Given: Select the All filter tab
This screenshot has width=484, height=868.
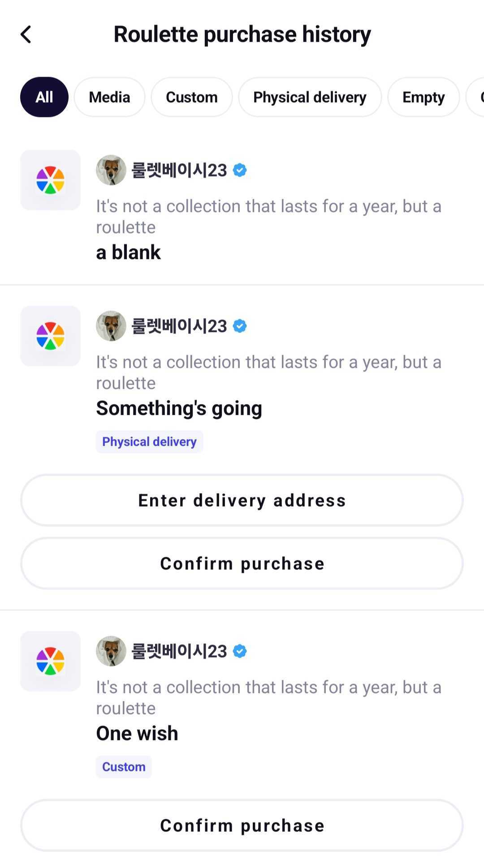Looking at the screenshot, I should [x=44, y=97].
